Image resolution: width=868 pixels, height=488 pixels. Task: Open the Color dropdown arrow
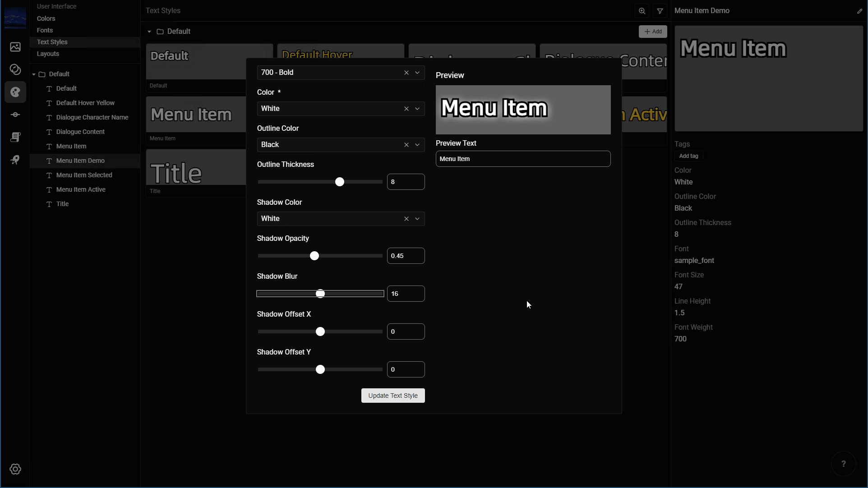click(417, 109)
